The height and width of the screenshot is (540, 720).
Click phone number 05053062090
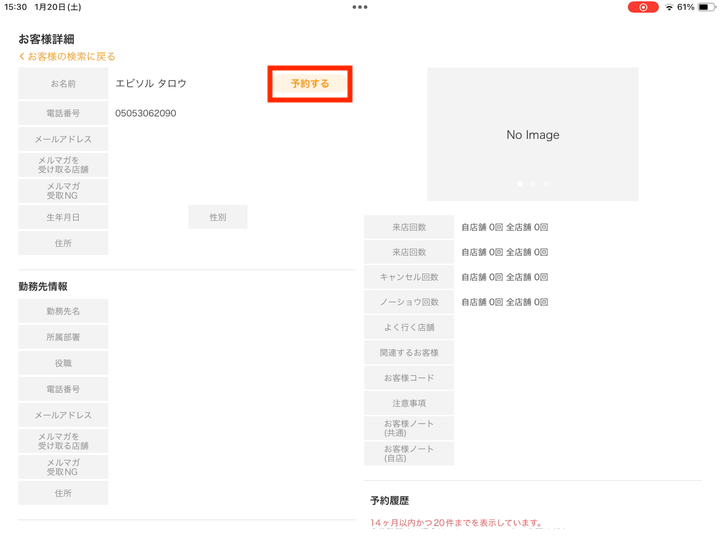[x=146, y=113]
